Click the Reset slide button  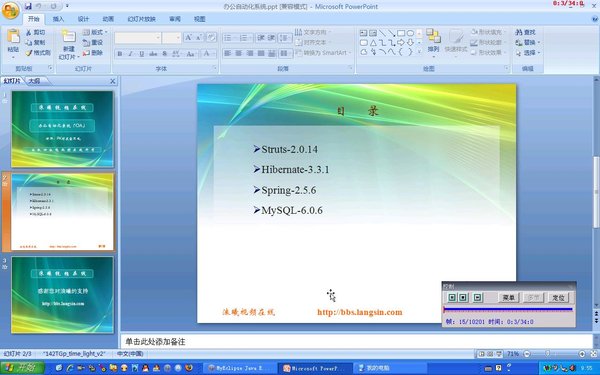(x=93, y=42)
